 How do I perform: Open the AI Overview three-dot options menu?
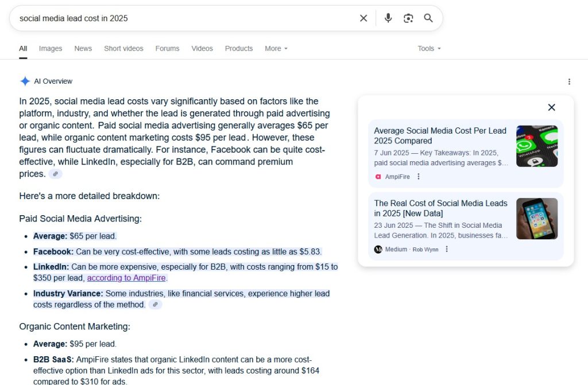569,81
